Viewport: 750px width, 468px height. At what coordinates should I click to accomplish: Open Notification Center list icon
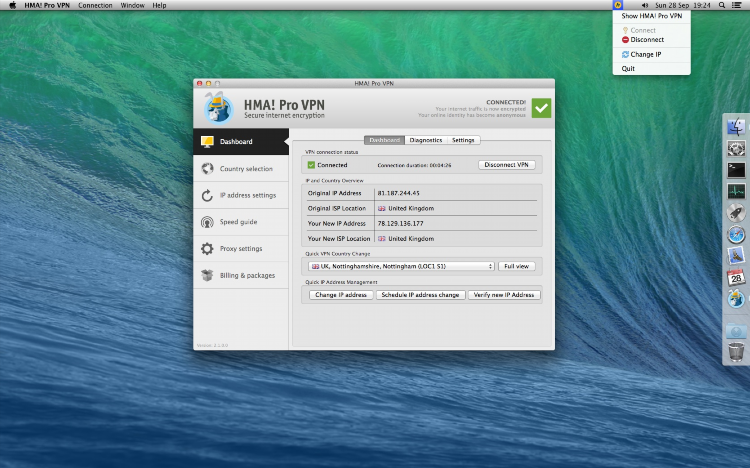tap(737, 5)
